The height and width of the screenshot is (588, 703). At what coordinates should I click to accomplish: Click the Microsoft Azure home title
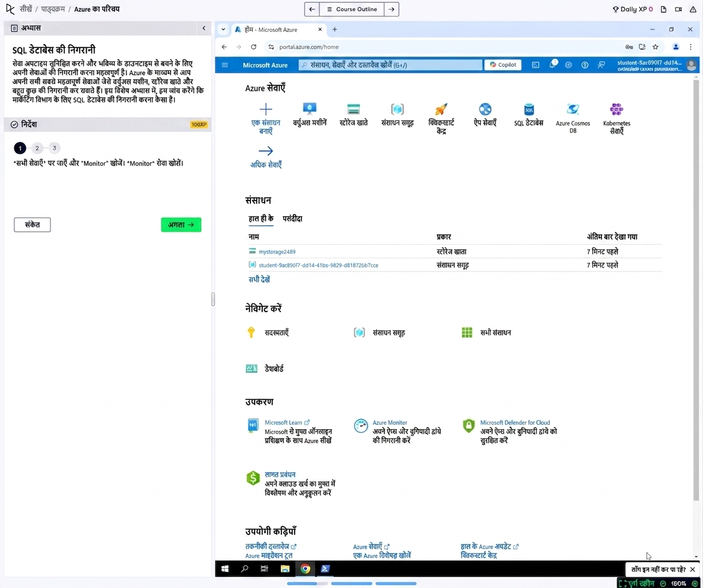[x=265, y=65]
